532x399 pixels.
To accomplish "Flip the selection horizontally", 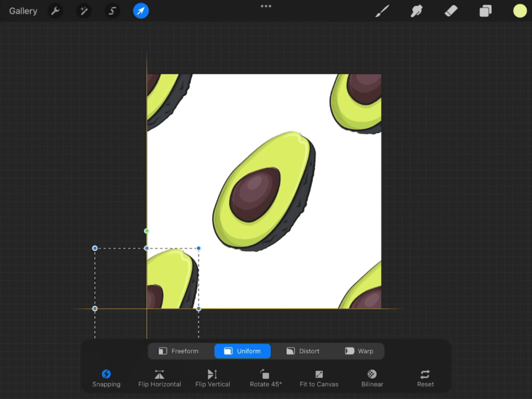I will click(159, 378).
